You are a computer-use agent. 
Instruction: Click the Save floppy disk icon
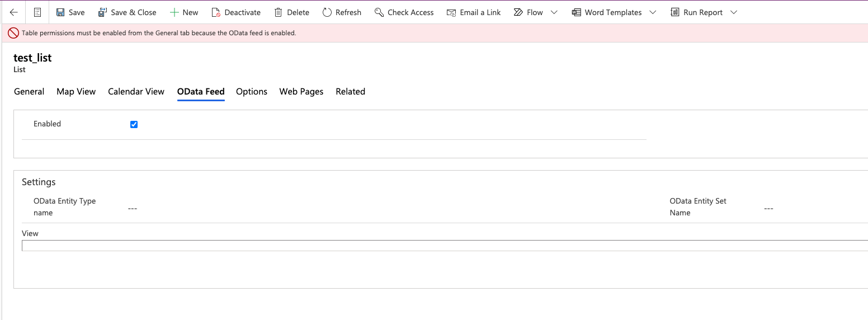(60, 12)
